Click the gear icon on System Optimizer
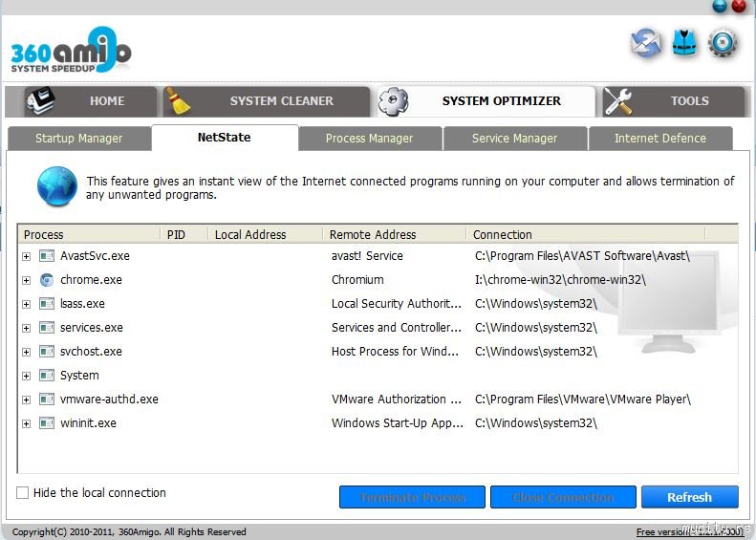This screenshot has width=756, height=540. point(394,101)
